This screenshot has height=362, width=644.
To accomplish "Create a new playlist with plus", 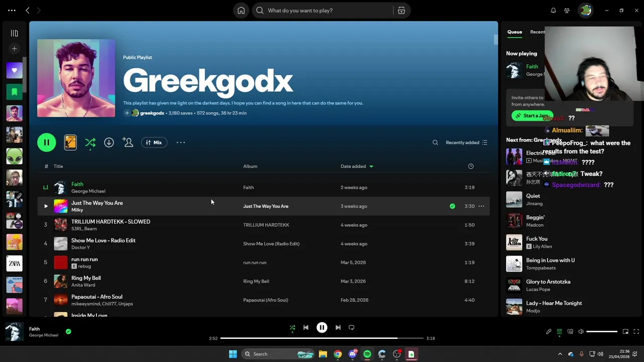I will 14,49.
